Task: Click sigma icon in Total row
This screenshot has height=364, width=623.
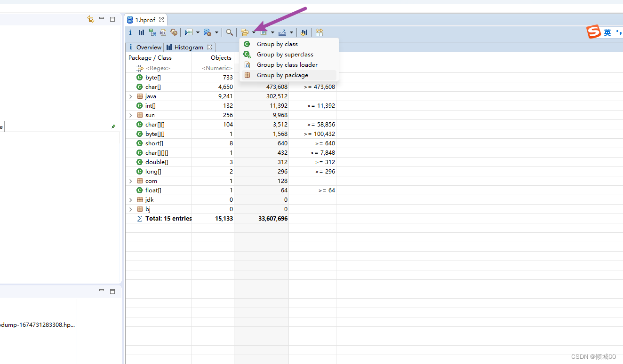Action: [x=139, y=219]
